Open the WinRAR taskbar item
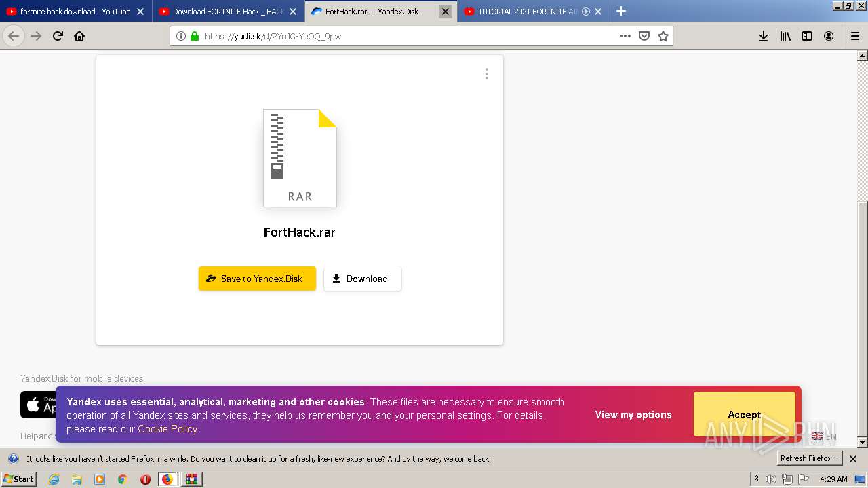 pyautogui.click(x=192, y=479)
